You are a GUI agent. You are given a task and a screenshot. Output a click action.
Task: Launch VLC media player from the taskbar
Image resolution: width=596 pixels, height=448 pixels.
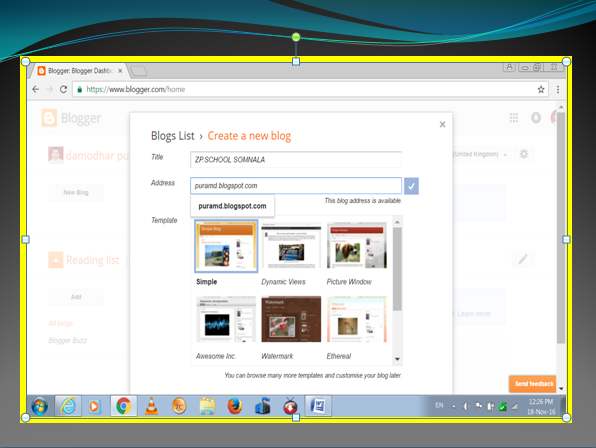click(x=152, y=406)
